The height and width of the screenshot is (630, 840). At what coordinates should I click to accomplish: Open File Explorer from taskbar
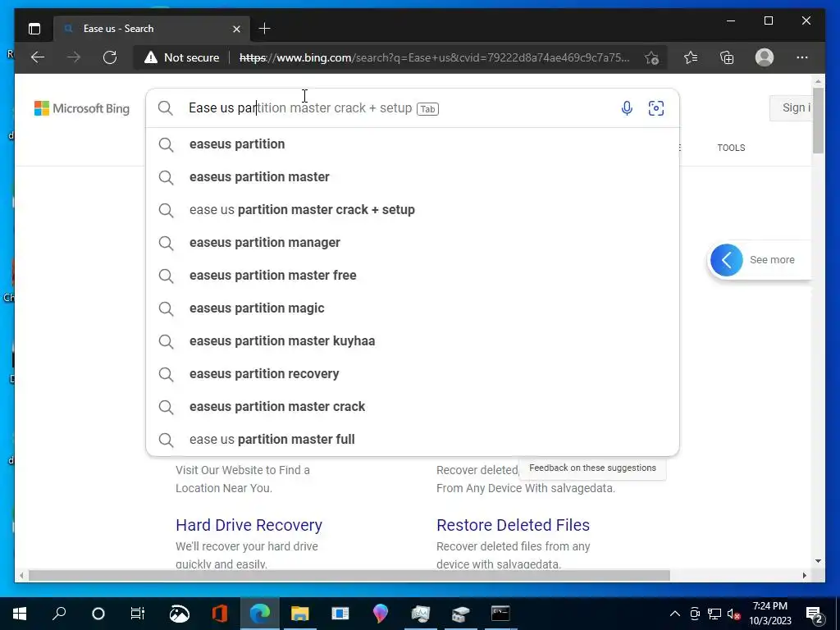click(x=300, y=614)
